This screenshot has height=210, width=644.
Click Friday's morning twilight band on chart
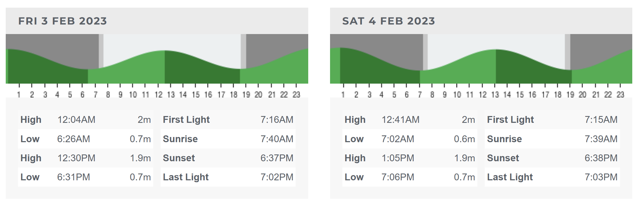tap(101, 51)
